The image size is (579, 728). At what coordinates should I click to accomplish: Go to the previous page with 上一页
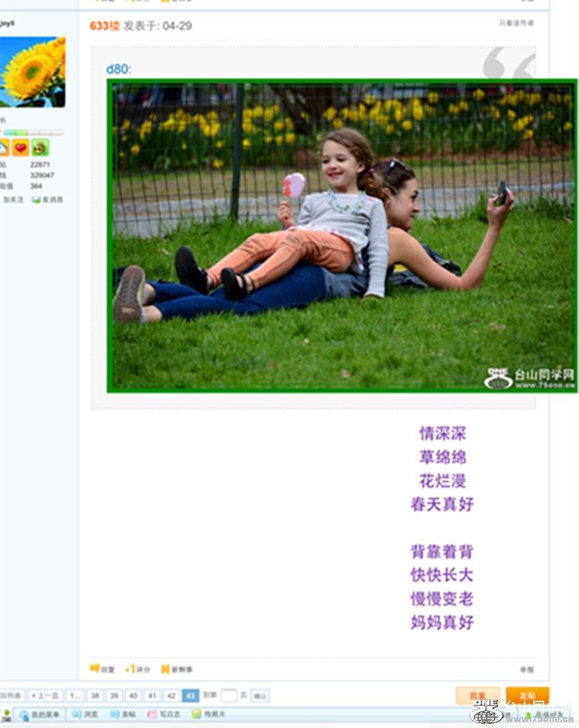(x=45, y=695)
